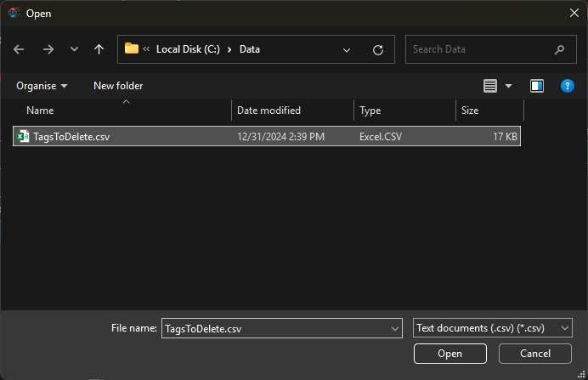The width and height of the screenshot is (588, 380).
Task: Refresh the Data folder listing
Action: point(378,49)
